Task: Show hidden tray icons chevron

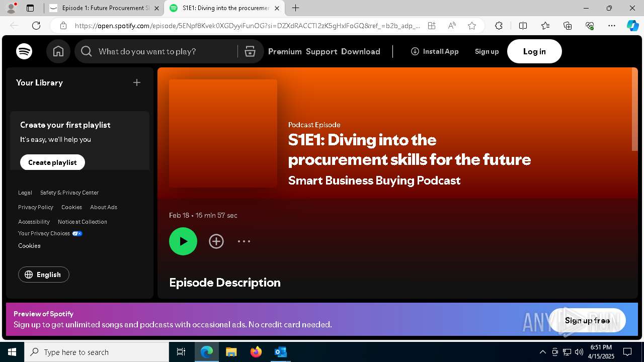Action: (x=542, y=352)
